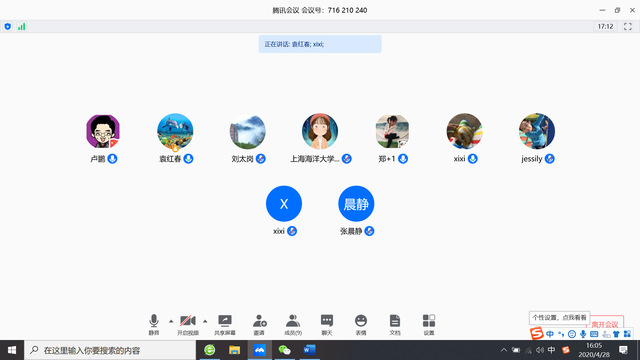Click the Windows taskbar search box
This screenshot has width=640, height=360.
point(110,350)
